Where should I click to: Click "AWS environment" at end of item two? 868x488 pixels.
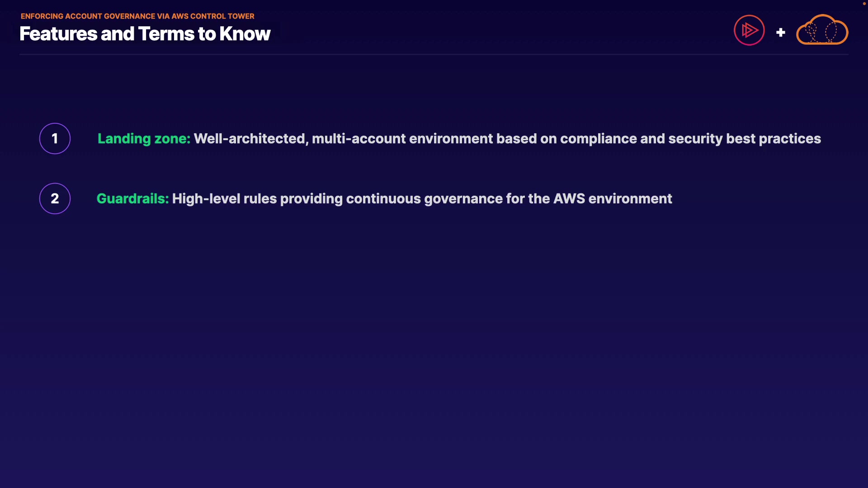click(x=613, y=199)
